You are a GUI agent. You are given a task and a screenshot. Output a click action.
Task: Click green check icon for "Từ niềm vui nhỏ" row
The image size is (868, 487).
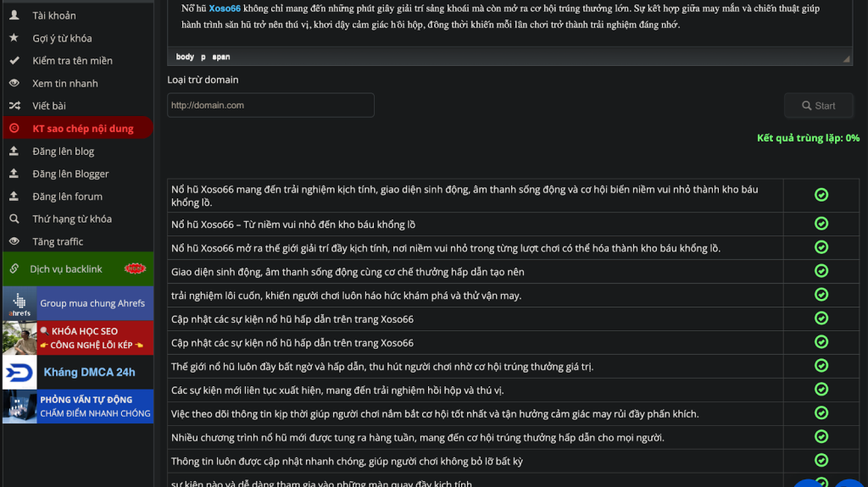click(821, 224)
